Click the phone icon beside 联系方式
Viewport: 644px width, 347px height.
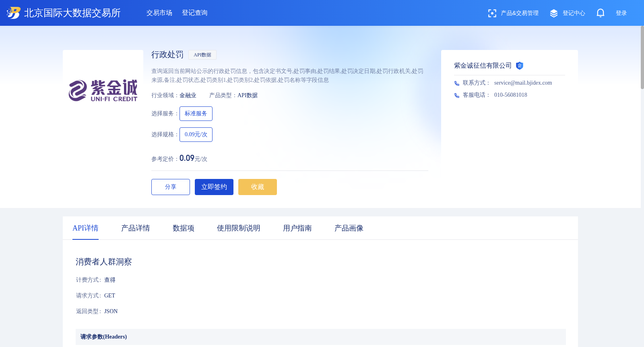457,83
